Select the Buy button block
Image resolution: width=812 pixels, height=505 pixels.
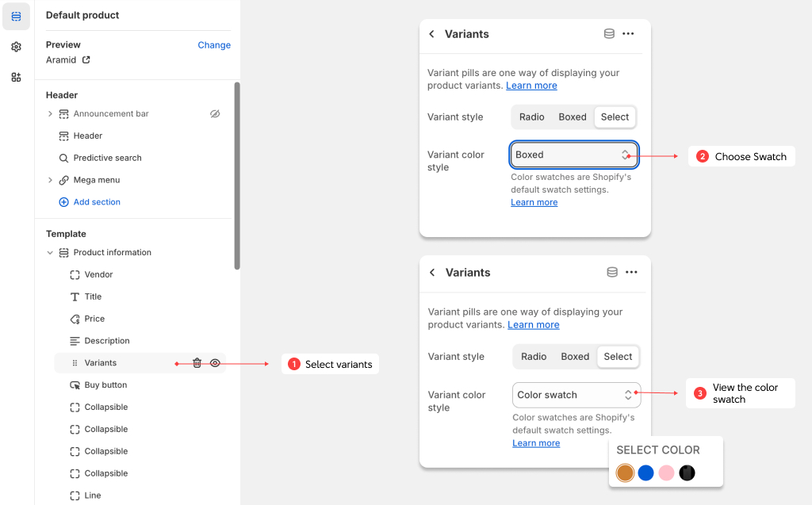(x=105, y=385)
